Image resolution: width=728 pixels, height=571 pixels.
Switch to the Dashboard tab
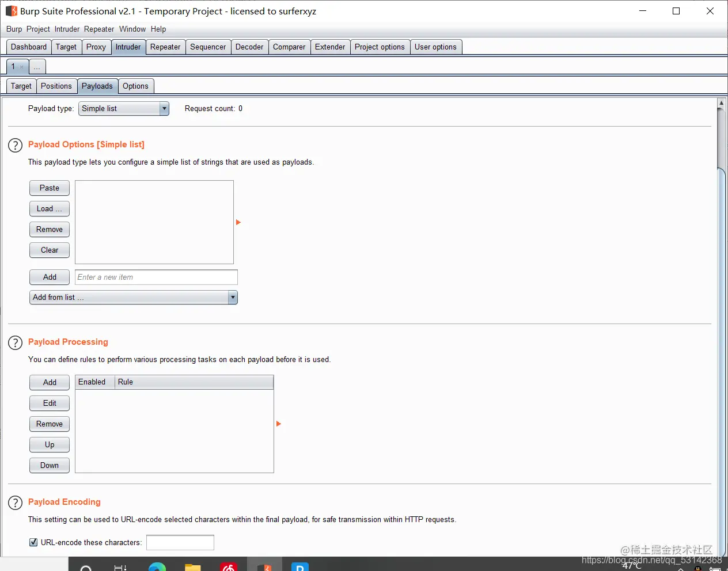29,47
